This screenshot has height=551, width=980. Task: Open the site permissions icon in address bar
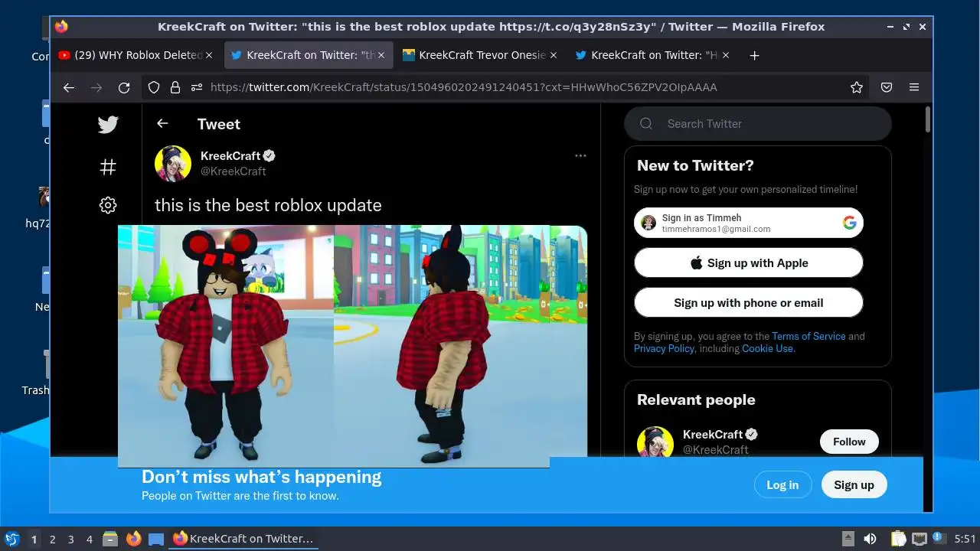[x=197, y=87]
